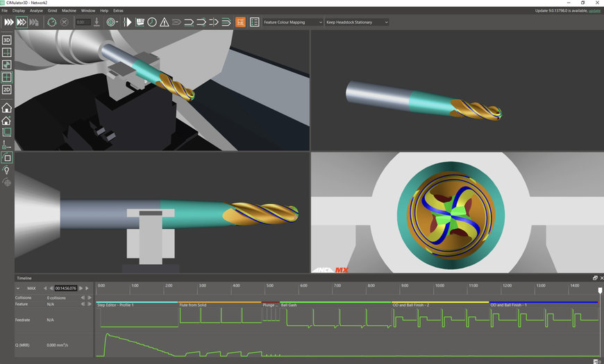Viewport: 604px width, 364px height.
Task: Click the Home view icon
Action: [x=6, y=107]
